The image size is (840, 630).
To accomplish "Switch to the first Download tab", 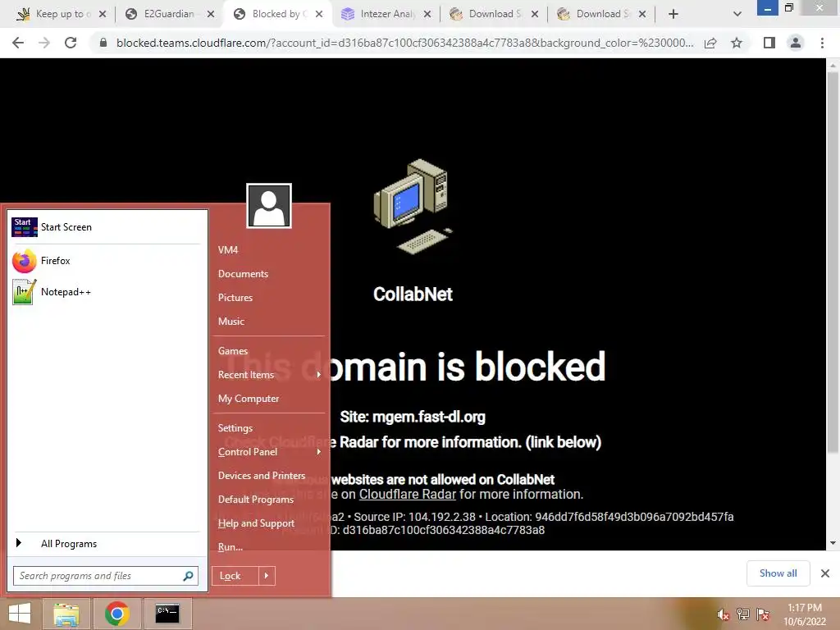I will click(493, 15).
